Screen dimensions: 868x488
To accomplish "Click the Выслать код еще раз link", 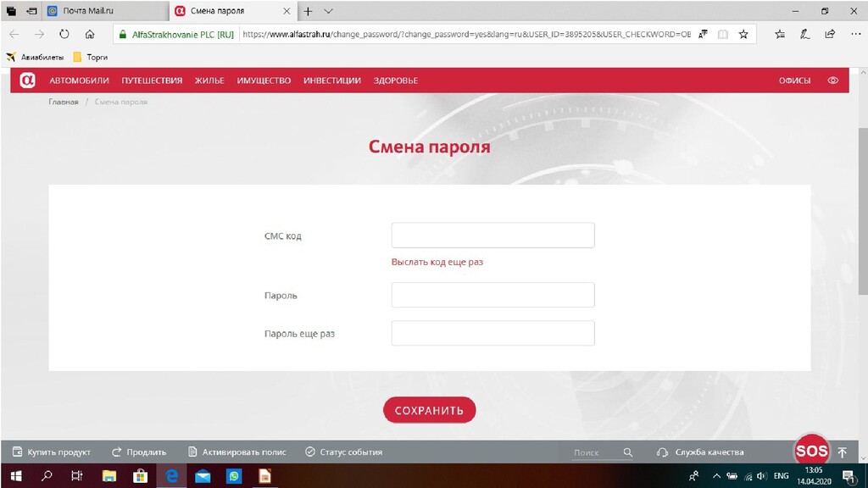I will [437, 262].
